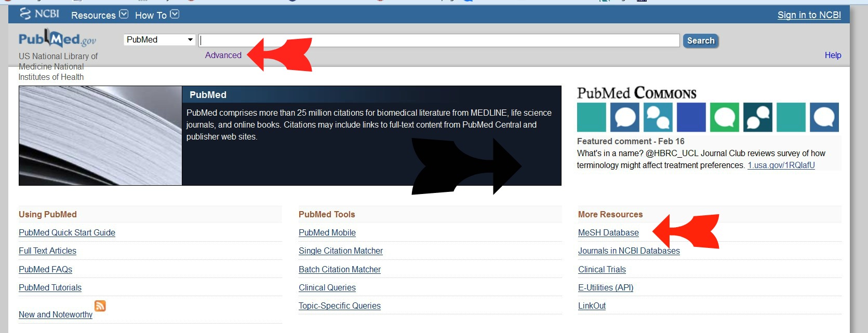
Task: Click the first teal PubMed Commons tile
Action: [592, 117]
